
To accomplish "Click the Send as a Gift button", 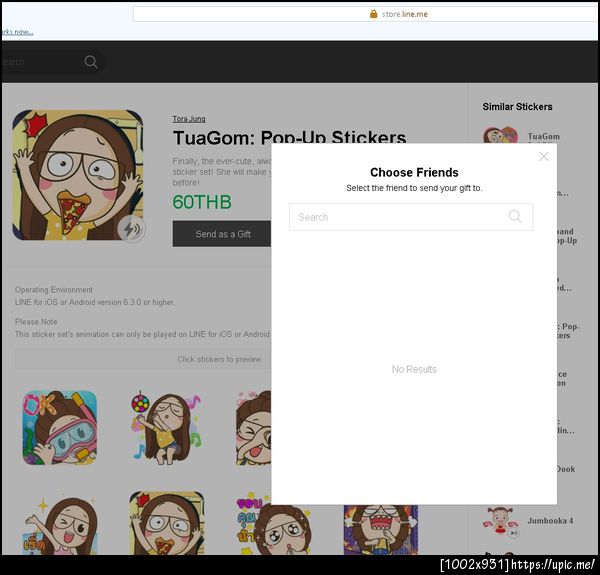I will [222, 234].
